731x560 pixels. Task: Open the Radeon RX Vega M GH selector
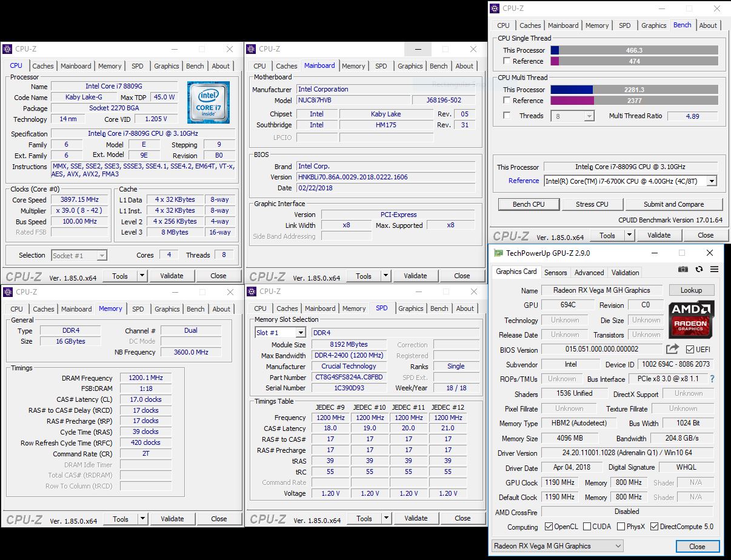[x=557, y=545]
